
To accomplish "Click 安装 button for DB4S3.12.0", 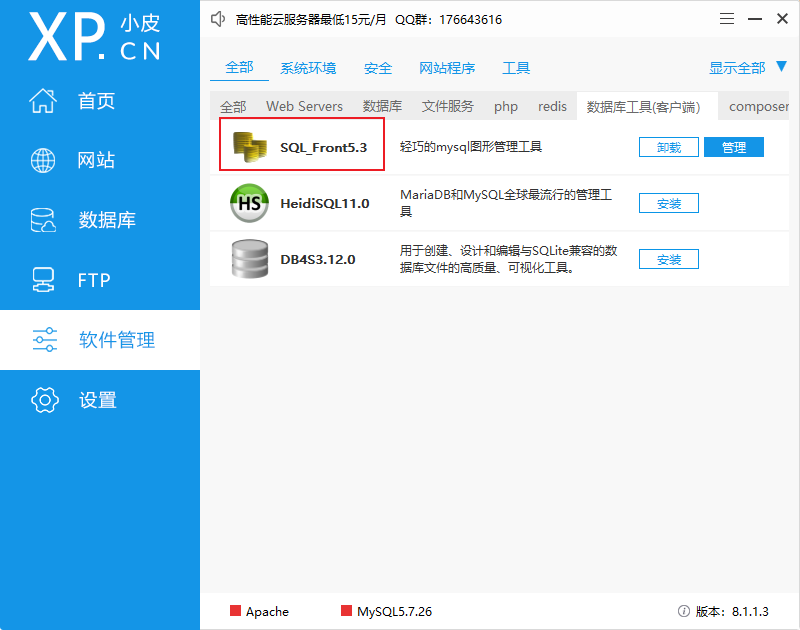I will (x=669, y=259).
